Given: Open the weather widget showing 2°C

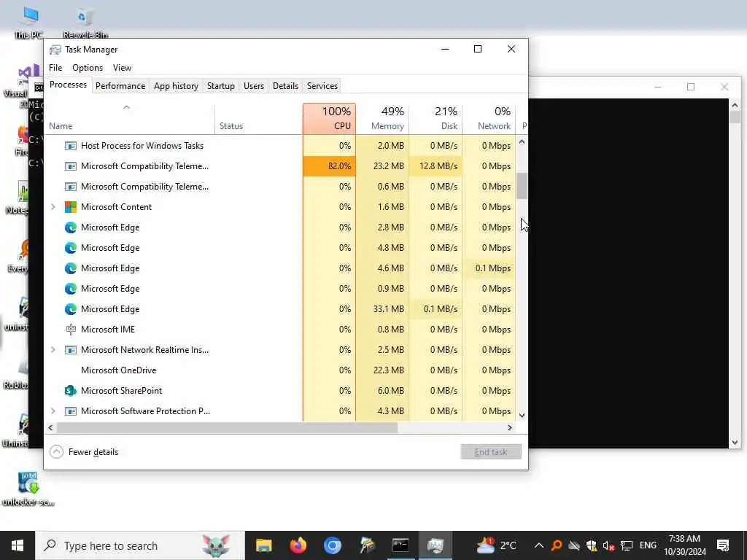Looking at the screenshot, I should coord(496,545).
